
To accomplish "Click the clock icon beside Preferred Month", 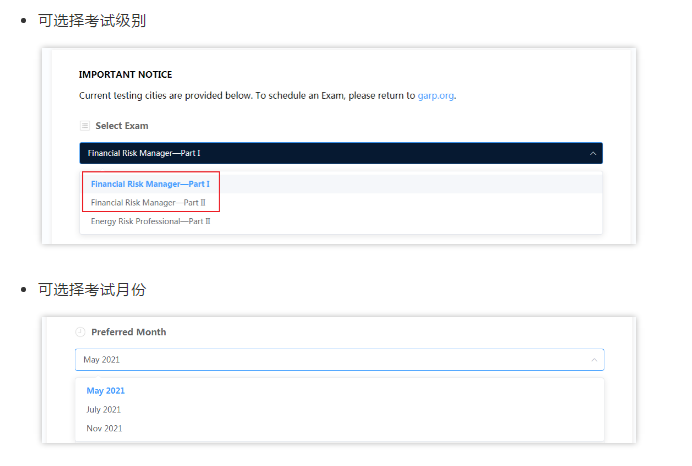I will 80,332.
